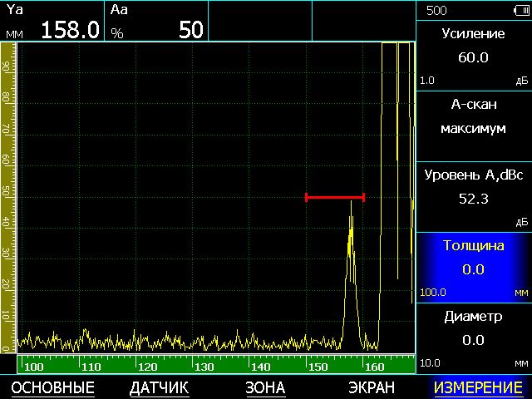Click the level value 52.3
The image size is (532, 399).
pos(473,199)
